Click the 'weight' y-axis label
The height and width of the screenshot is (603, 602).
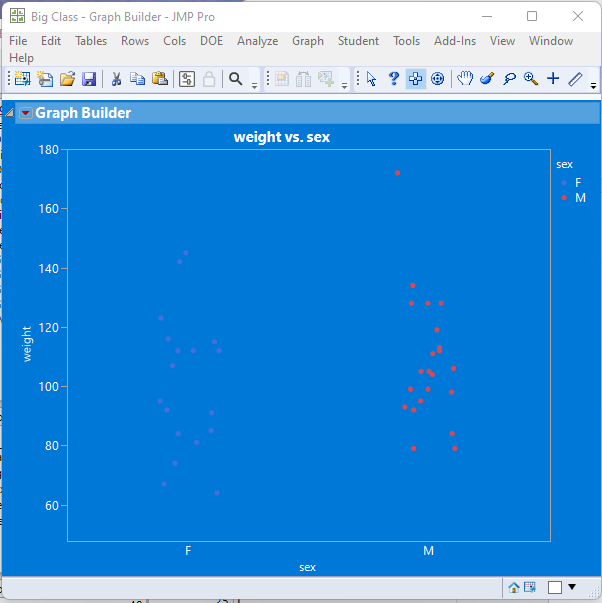click(x=27, y=344)
